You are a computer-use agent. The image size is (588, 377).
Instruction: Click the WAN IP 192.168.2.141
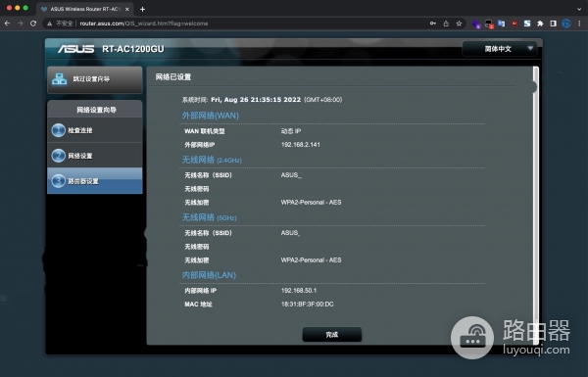pos(301,145)
